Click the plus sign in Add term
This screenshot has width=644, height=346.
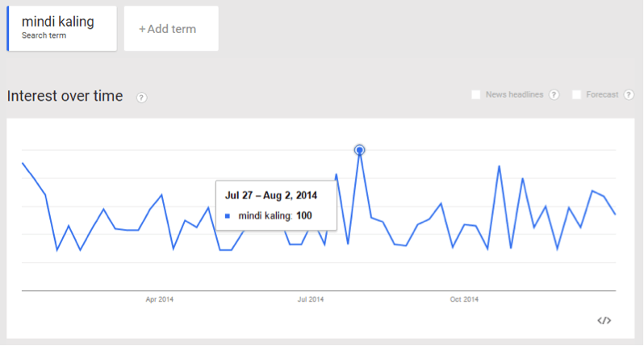142,29
